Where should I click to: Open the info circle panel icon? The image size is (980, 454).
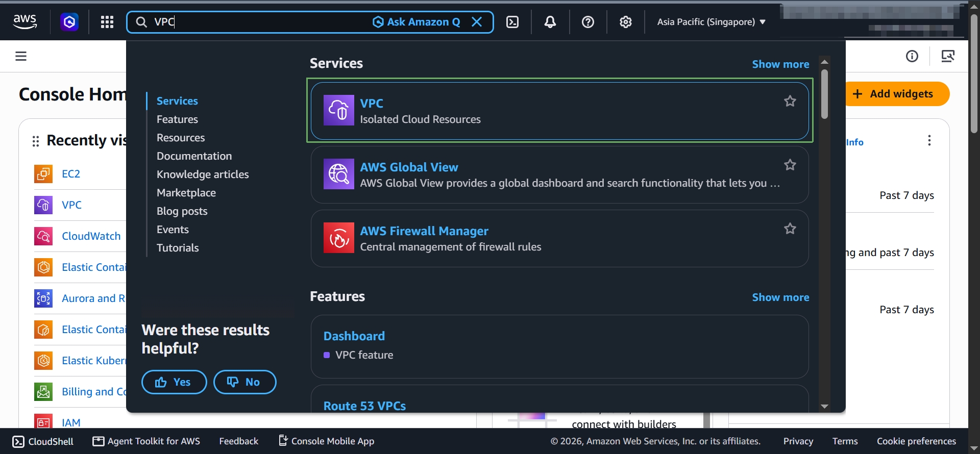[x=912, y=56]
